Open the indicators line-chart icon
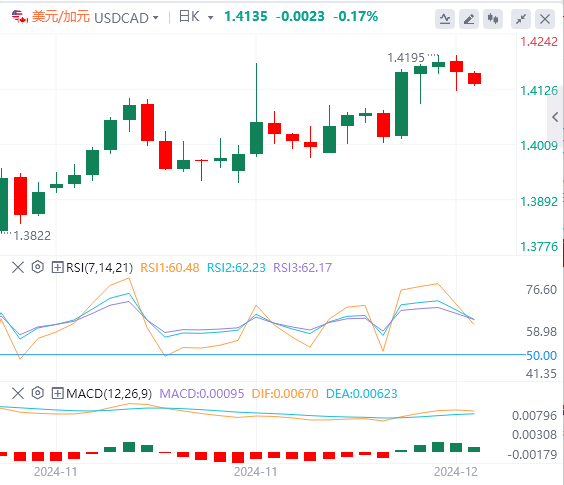 (x=445, y=19)
